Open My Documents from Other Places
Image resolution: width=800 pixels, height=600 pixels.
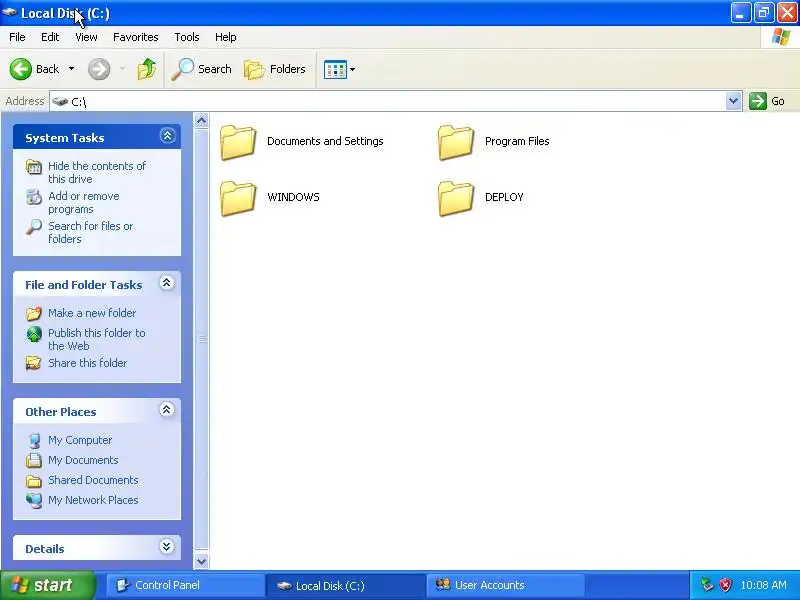point(83,460)
